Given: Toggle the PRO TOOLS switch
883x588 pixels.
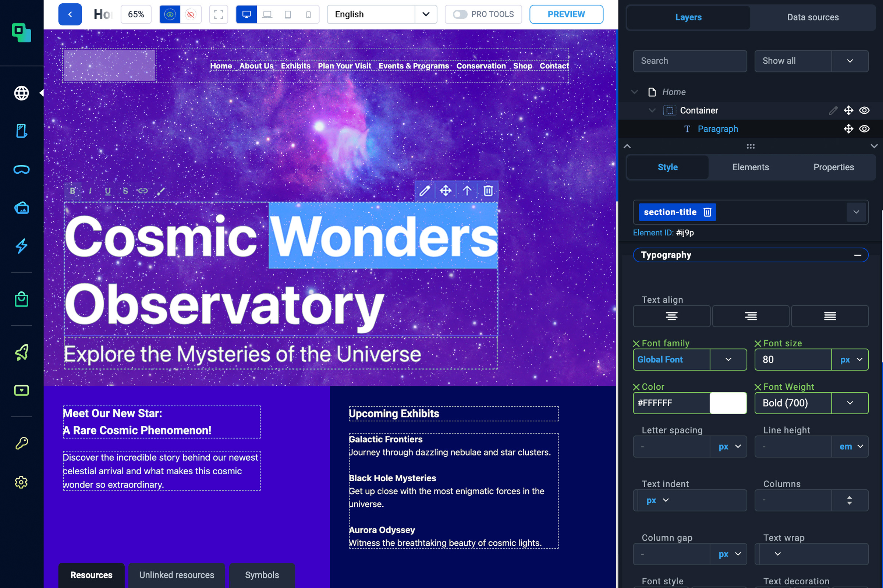Looking at the screenshot, I should 460,14.
